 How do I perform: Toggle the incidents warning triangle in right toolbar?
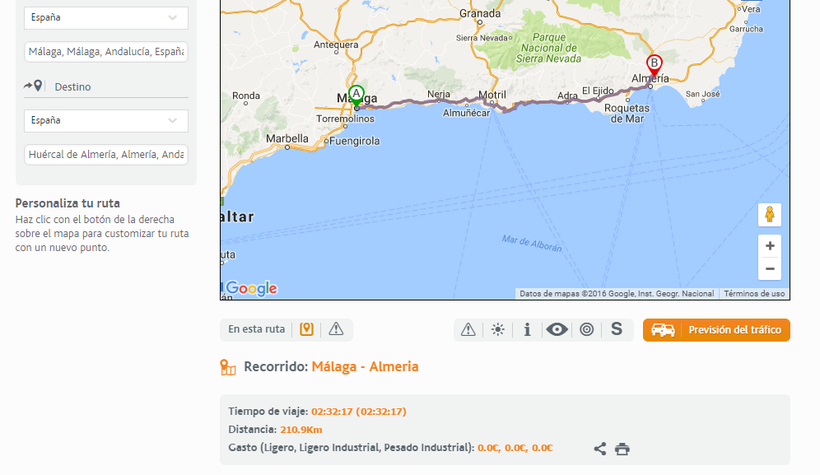468,329
